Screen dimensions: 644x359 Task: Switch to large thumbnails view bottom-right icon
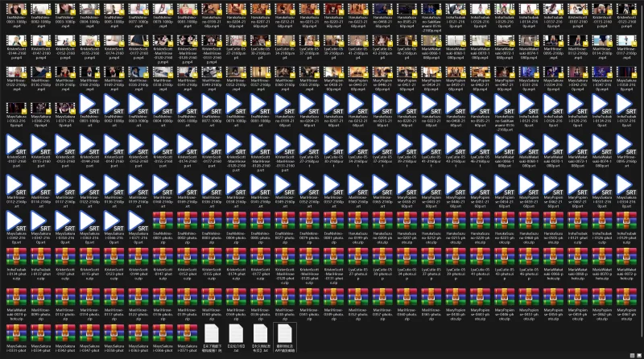[x=639, y=355]
